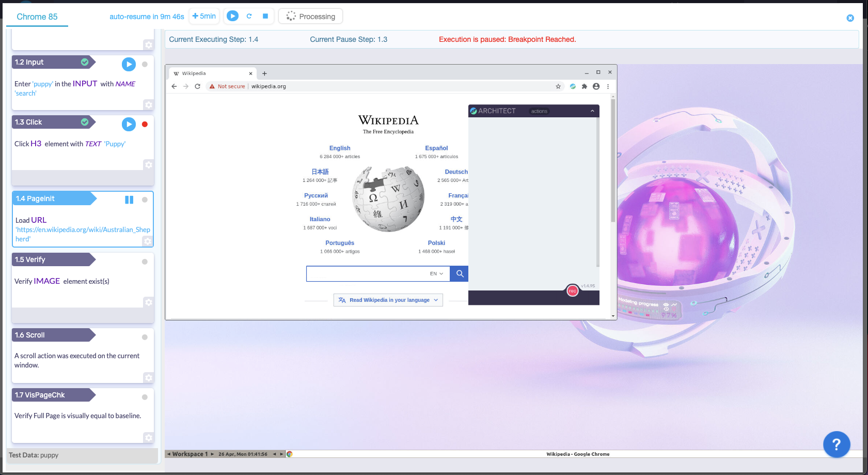This screenshot has height=475, width=868.
Task: Open settings gear of topmost step card
Action: click(x=149, y=45)
